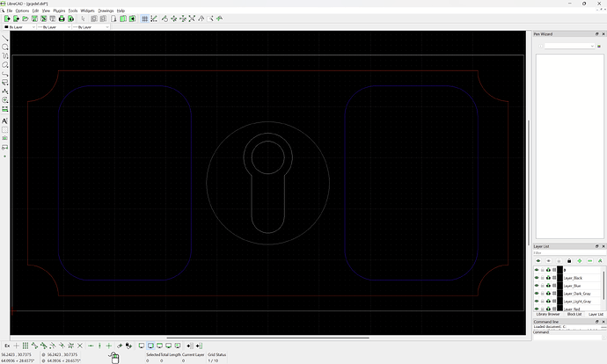
Task: Toggle visibility of Layer_Black
Action: click(537, 278)
